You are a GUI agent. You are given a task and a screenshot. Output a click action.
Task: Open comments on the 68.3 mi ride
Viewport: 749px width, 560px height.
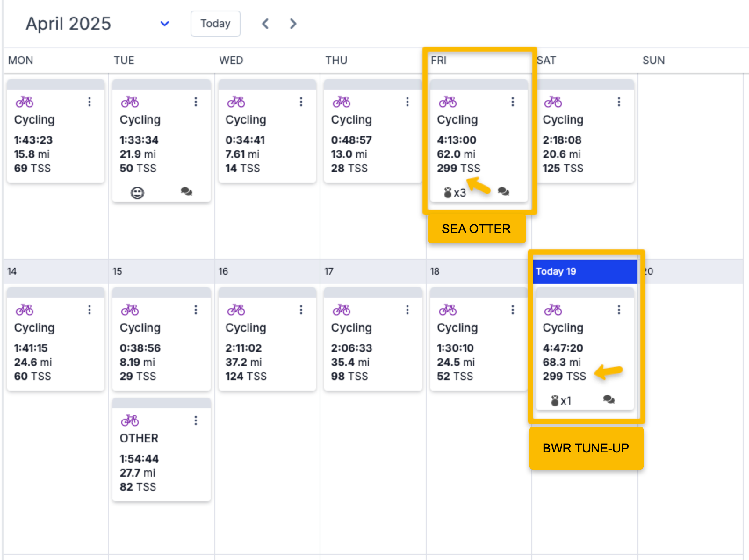click(609, 399)
